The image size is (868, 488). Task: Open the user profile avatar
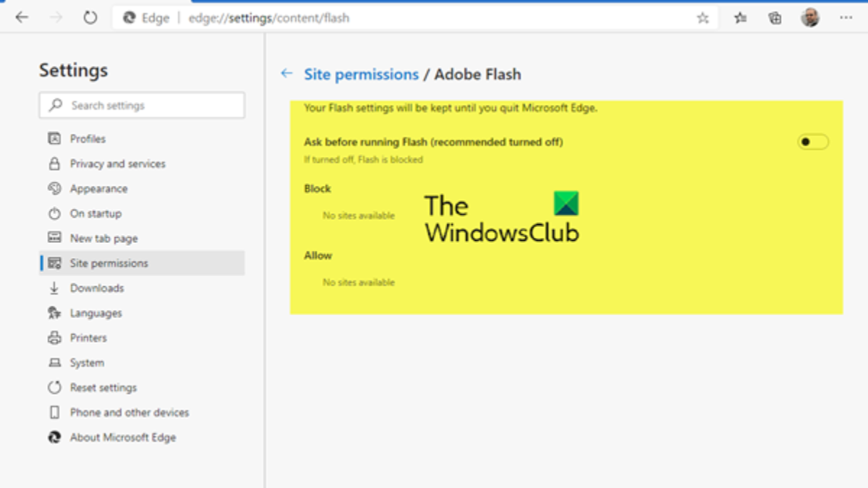(x=810, y=18)
